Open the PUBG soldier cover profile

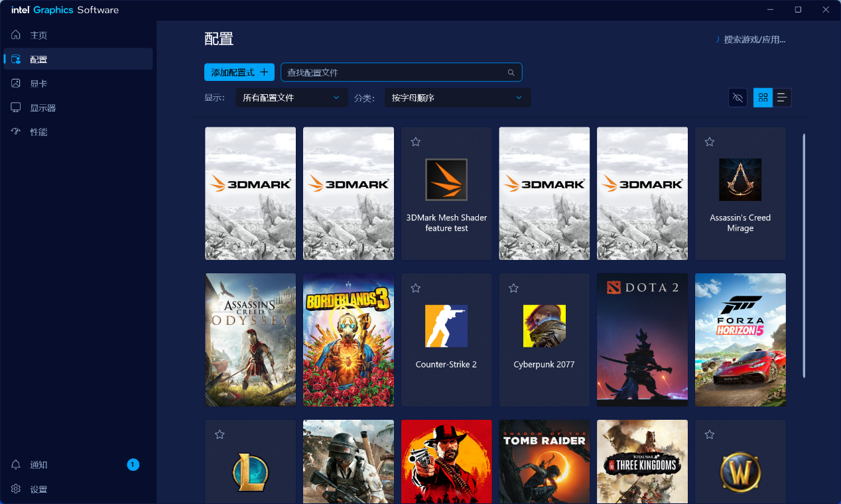click(x=348, y=462)
